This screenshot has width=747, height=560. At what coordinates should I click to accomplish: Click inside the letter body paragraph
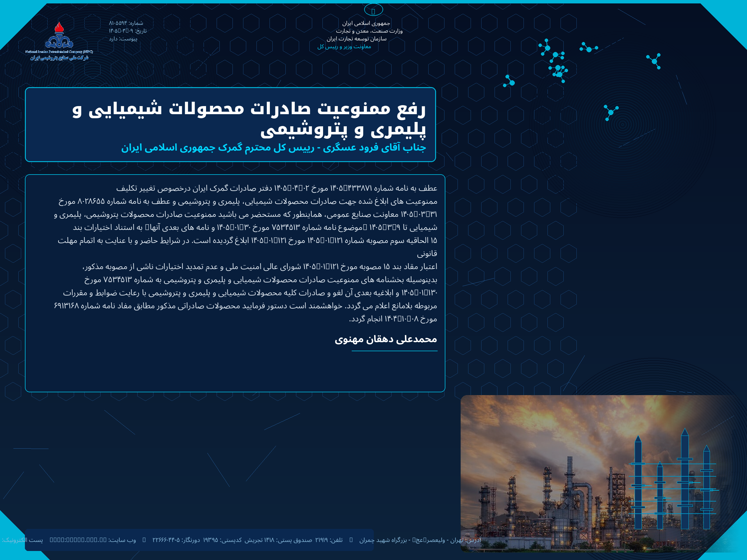[x=246, y=253]
